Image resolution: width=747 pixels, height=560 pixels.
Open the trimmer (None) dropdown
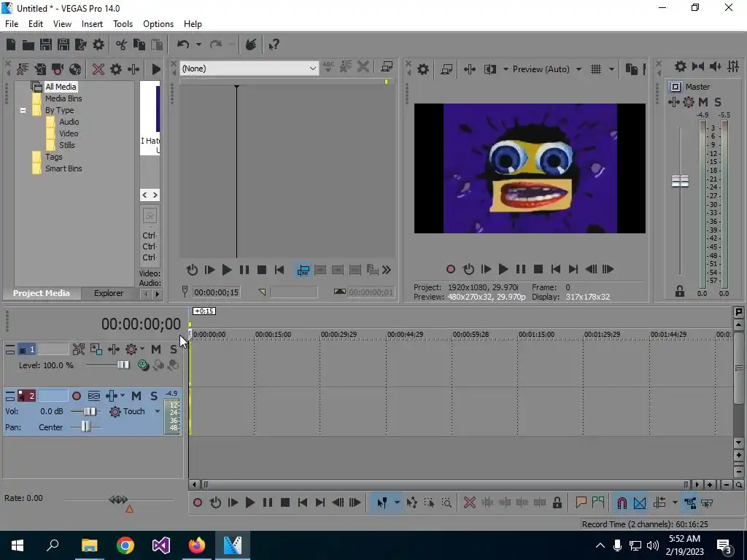click(x=312, y=69)
